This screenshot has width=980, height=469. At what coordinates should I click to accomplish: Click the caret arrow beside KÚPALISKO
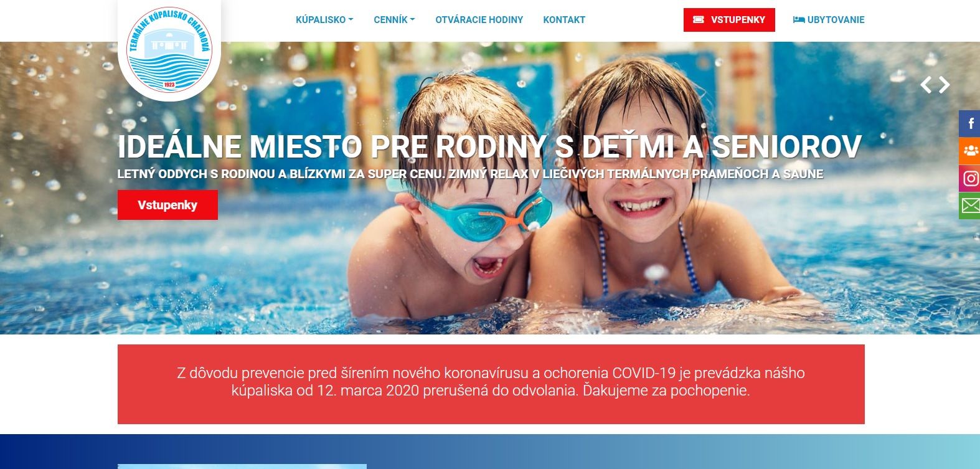[x=351, y=20]
